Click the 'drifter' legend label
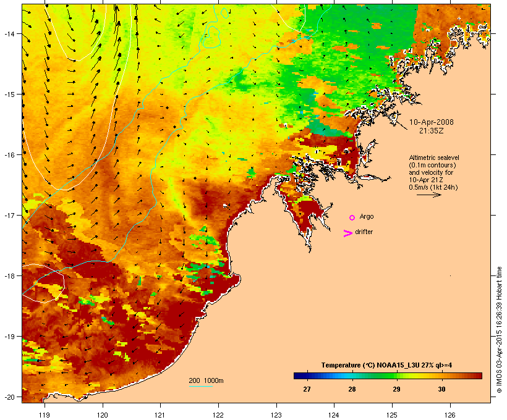Image resolution: width=507 pixels, height=420 pixels. coord(364,232)
